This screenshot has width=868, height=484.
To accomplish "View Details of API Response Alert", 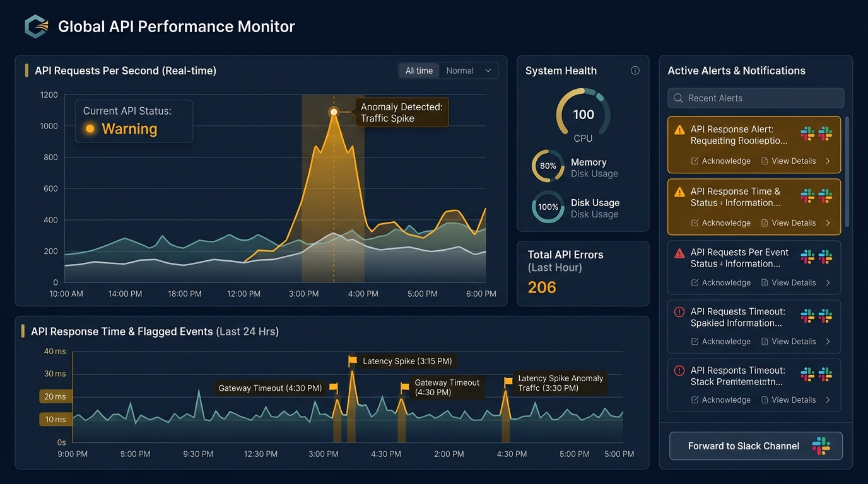I will point(789,161).
